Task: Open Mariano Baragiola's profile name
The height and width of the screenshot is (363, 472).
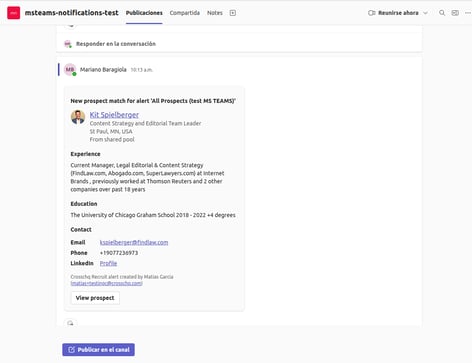Action: [x=103, y=70]
